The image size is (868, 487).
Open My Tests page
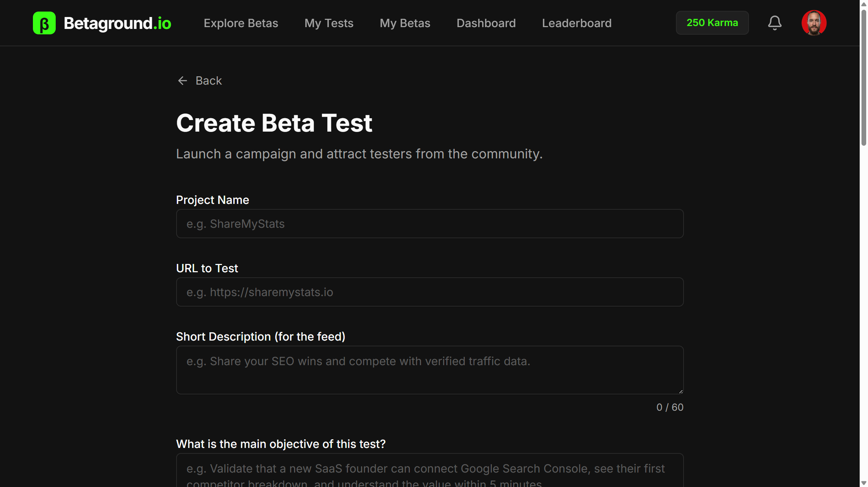click(329, 23)
